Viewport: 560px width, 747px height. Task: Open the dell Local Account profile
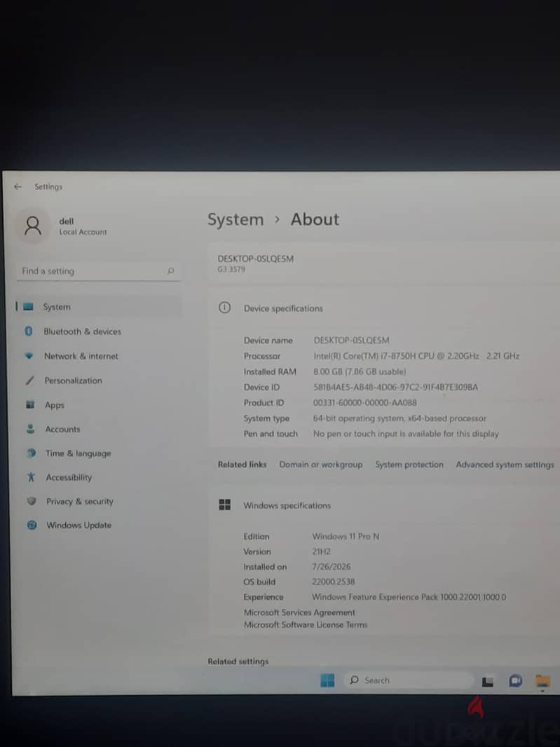pyautogui.click(x=62, y=226)
